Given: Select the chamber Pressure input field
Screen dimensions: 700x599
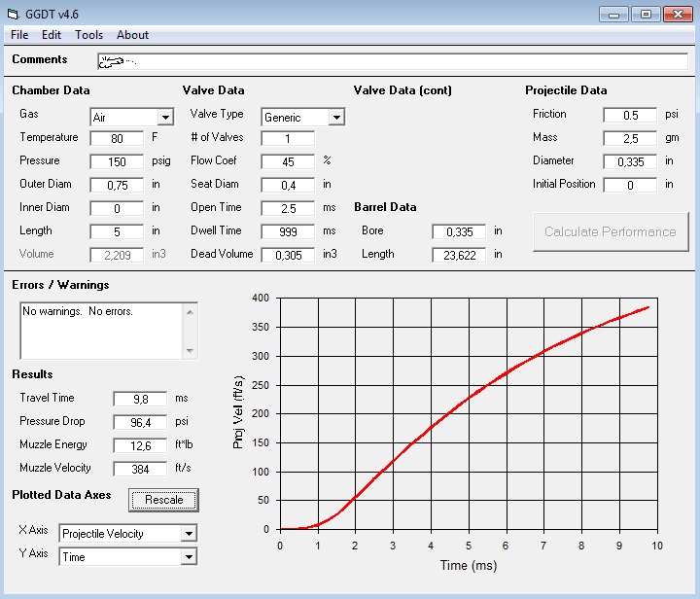Looking at the screenshot, I should tap(117, 162).
